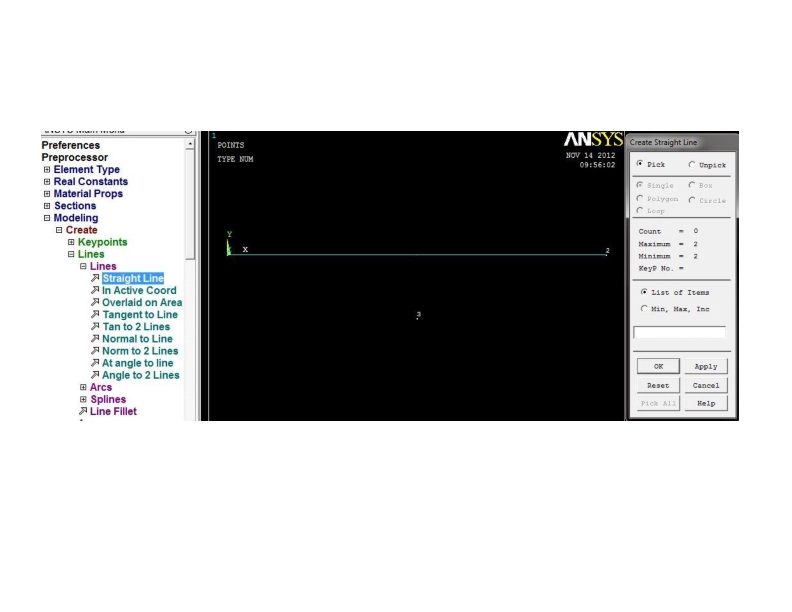Click the main menu vertical scrollbar thumb
This screenshot has height=612, width=792.
pyautogui.click(x=190, y=205)
